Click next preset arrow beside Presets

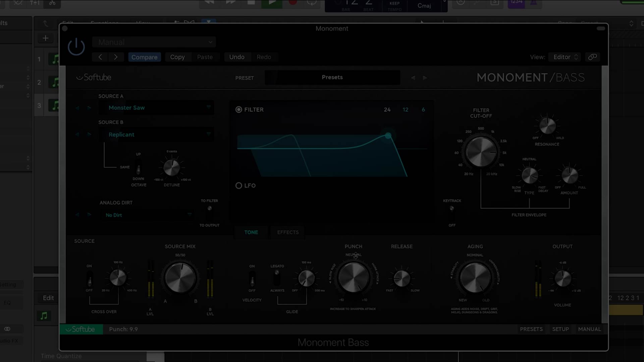point(425,78)
